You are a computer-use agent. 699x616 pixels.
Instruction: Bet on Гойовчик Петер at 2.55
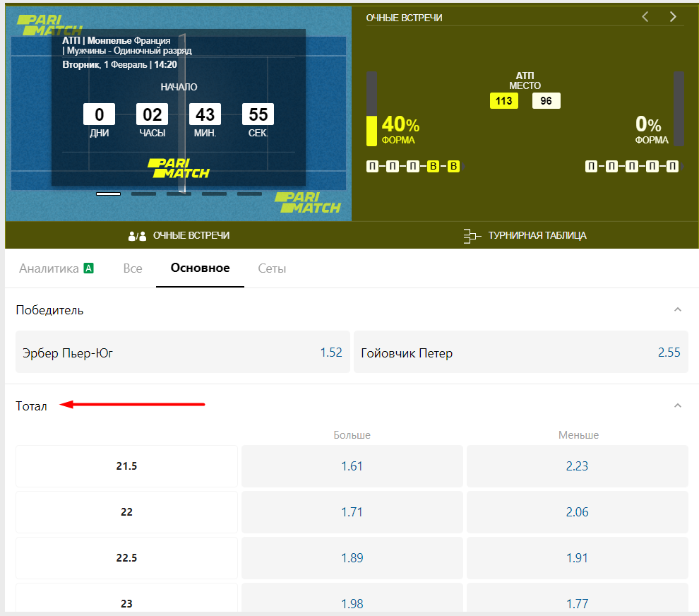tap(520, 352)
